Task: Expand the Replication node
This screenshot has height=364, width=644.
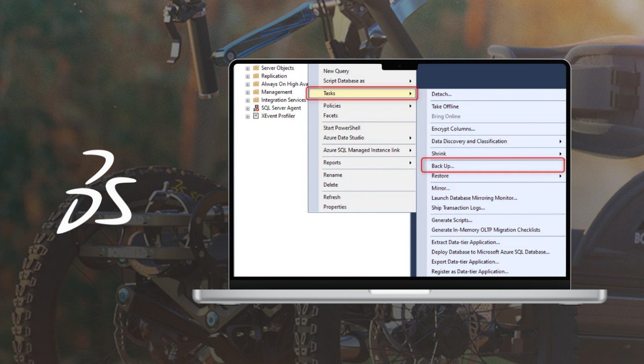Action: coord(248,76)
